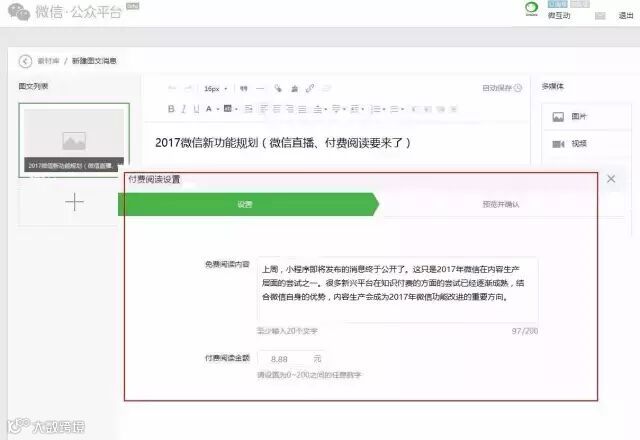Select the 设置 step tab

click(248, 204)
